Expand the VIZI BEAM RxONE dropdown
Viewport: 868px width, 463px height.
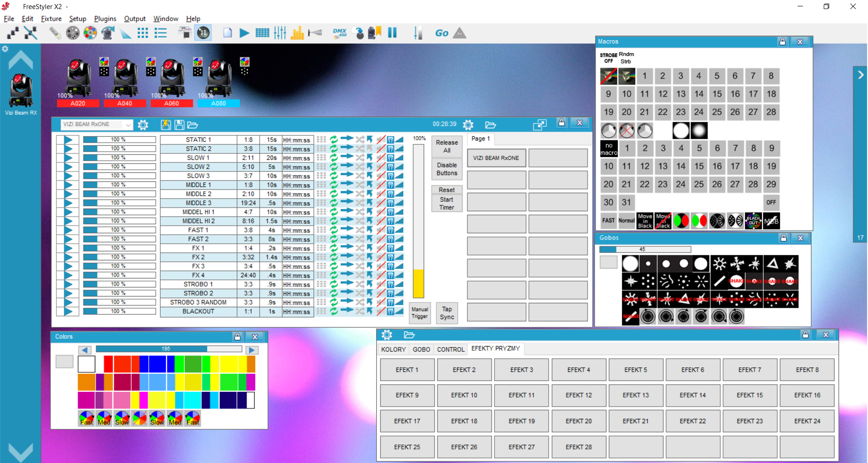tap(128, 125)
